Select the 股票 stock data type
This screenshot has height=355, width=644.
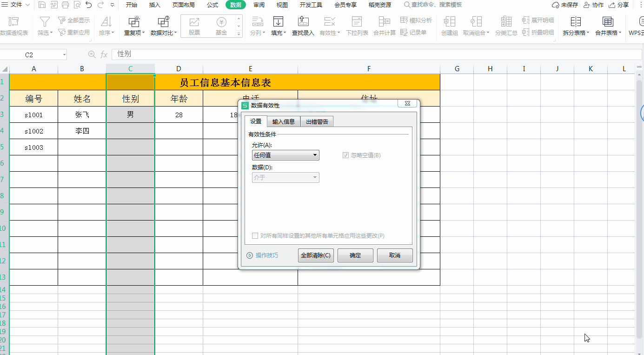point(194,27)
